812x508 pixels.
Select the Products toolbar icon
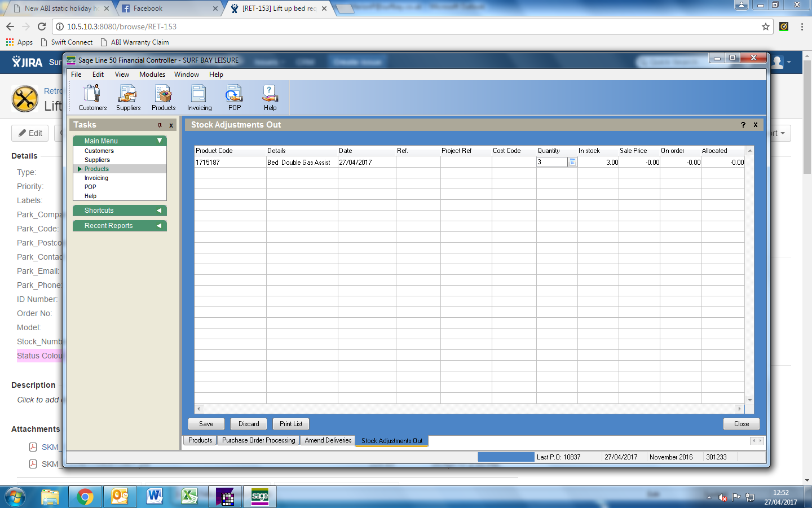[x=164, y=97]
